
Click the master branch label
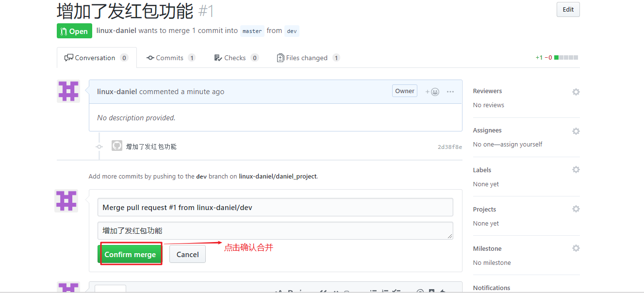(252, 31)
